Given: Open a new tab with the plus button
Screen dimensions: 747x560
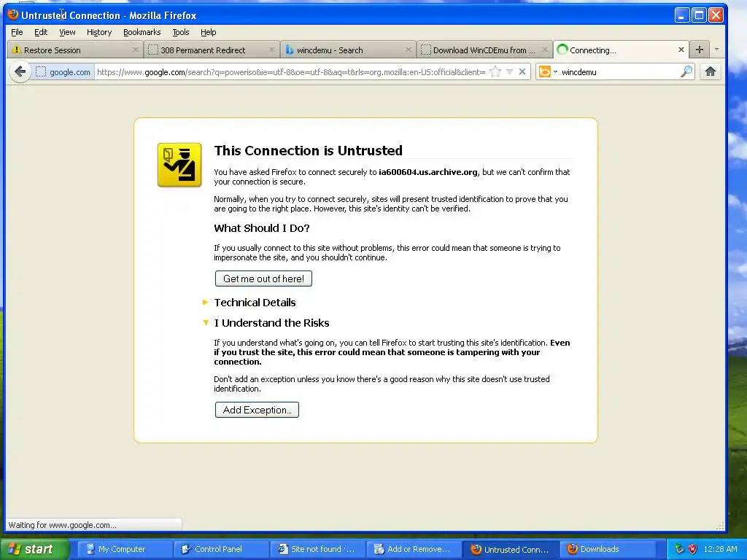Looking at the screenshot, I should tap(700, 50).
